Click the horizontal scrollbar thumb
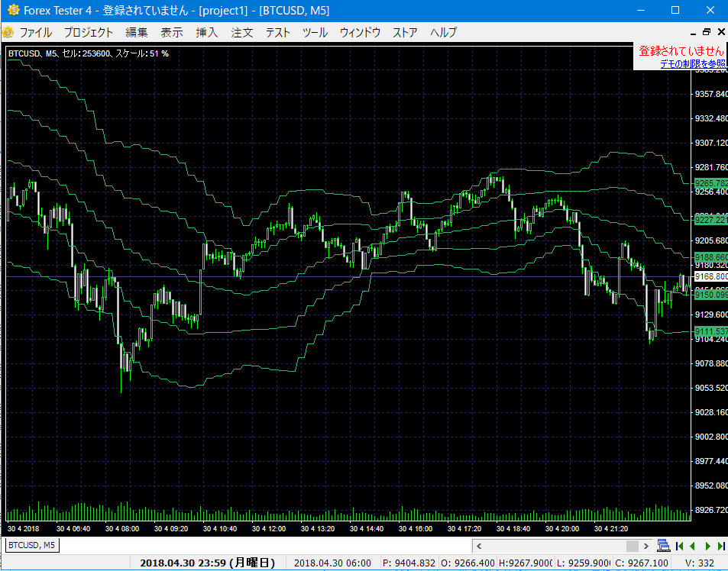This screenshot has width=728, height=571. click(x=633, y=546)
